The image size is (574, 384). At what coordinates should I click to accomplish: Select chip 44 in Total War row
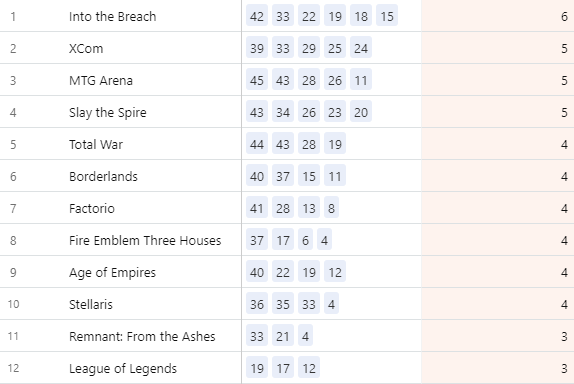[x=257, y=144]
